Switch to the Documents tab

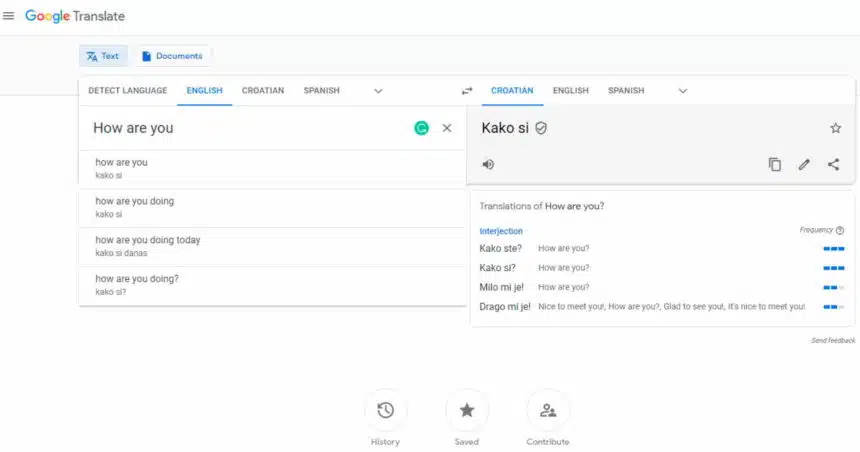(x=172, y=56)
